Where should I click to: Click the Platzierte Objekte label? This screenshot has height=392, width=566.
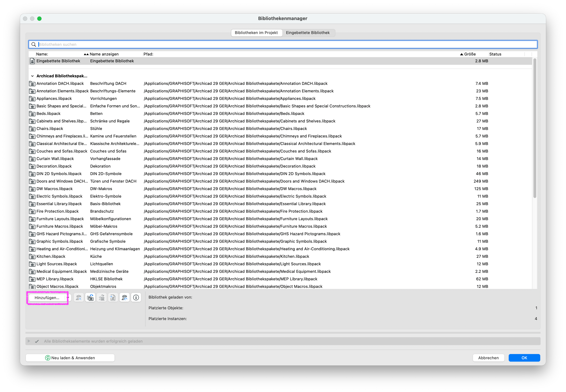tap(166, 308)
